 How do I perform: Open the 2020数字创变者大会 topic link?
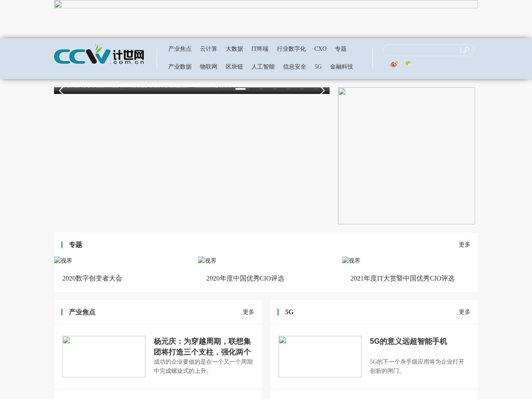(92, 278)
